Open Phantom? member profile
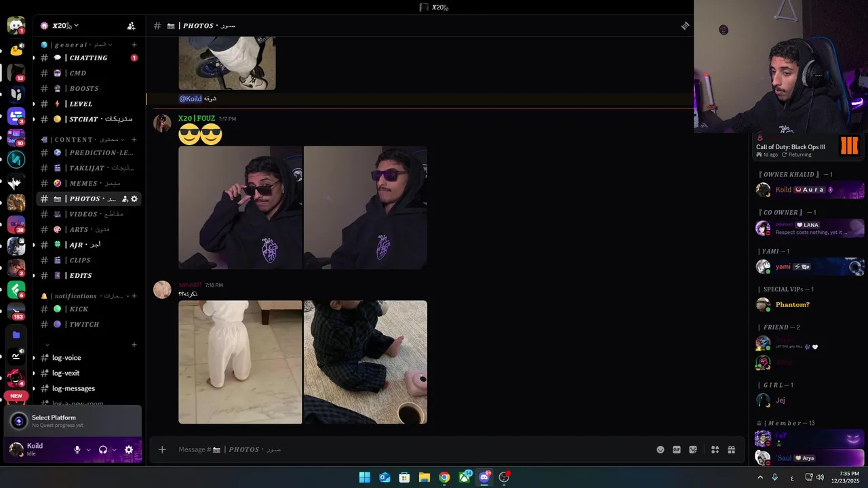868x488 pixels. (810, 304)
